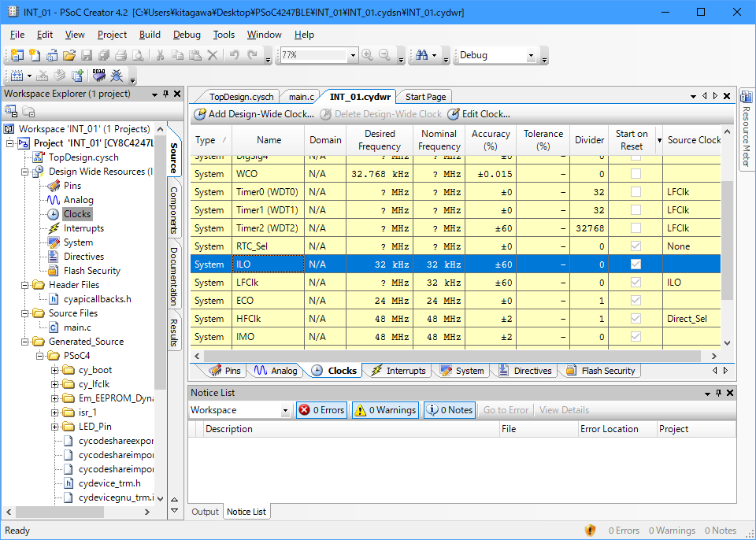This screenshot has width=756, height=540.
Task: Click the Find binoculars icon
Action: [x=422, y=55]
